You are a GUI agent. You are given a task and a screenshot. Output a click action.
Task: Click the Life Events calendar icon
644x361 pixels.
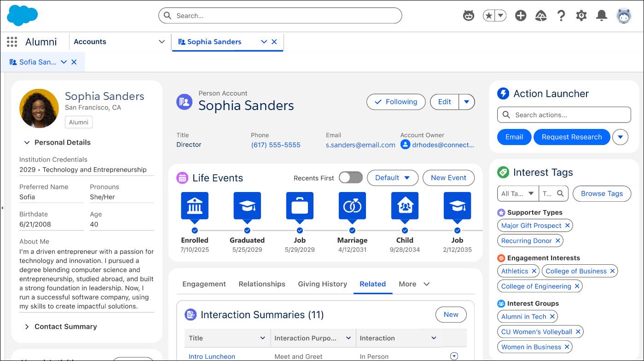click(x=182, y=178)
